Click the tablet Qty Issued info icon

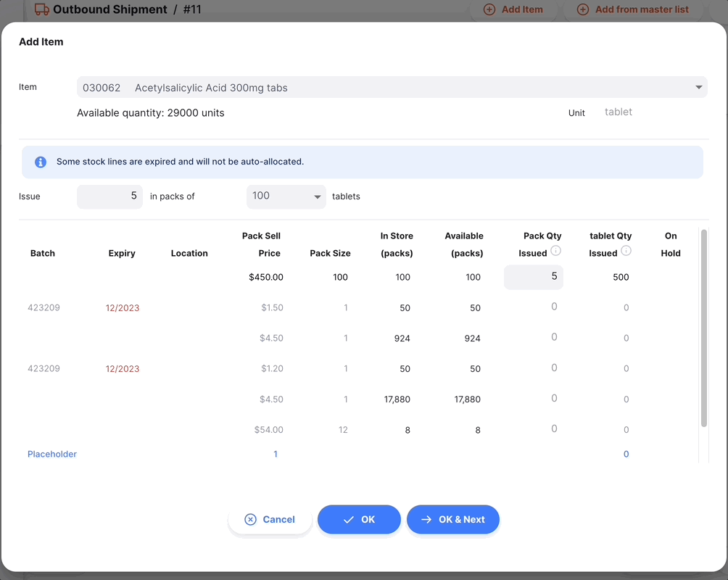click(x=626, y=251)
